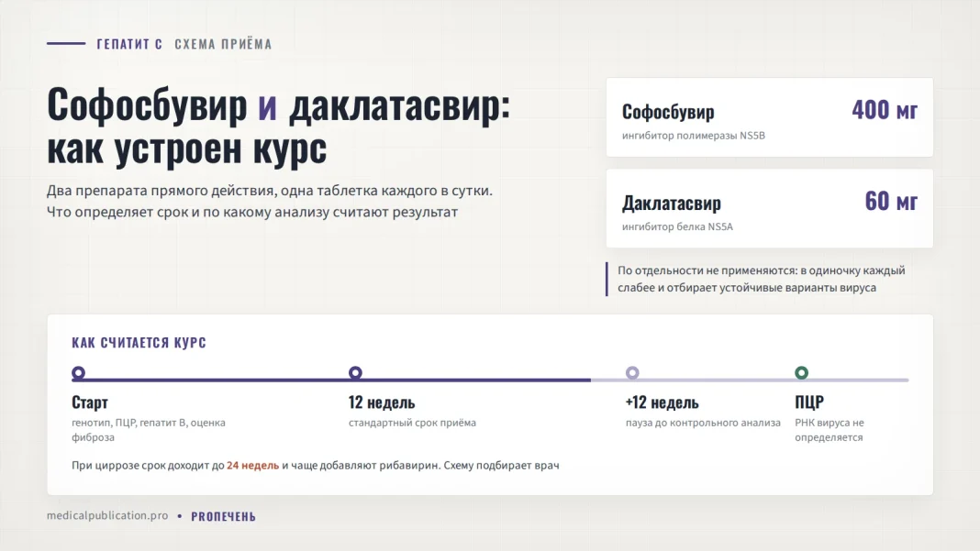
Task: Click 'ингибитор белка NS5A' caption
Action: point(677,226)
